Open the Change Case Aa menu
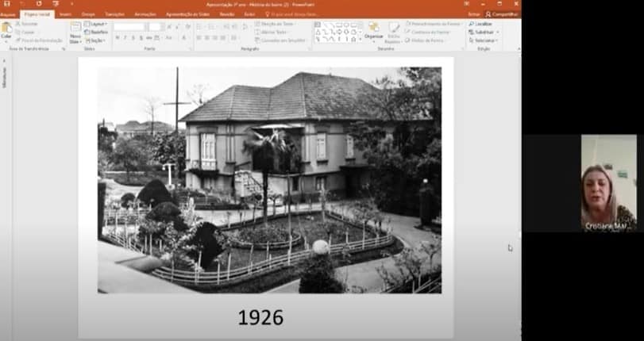 [169, 38]
